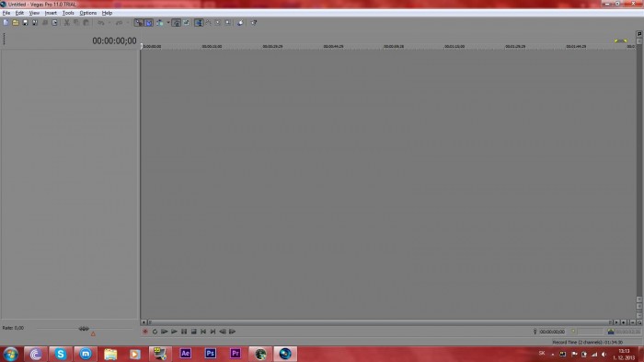Click the Rate scrub slider handle
Image resolution: width=644 pixels, height=362 pixels.
(x=84, y=328)
